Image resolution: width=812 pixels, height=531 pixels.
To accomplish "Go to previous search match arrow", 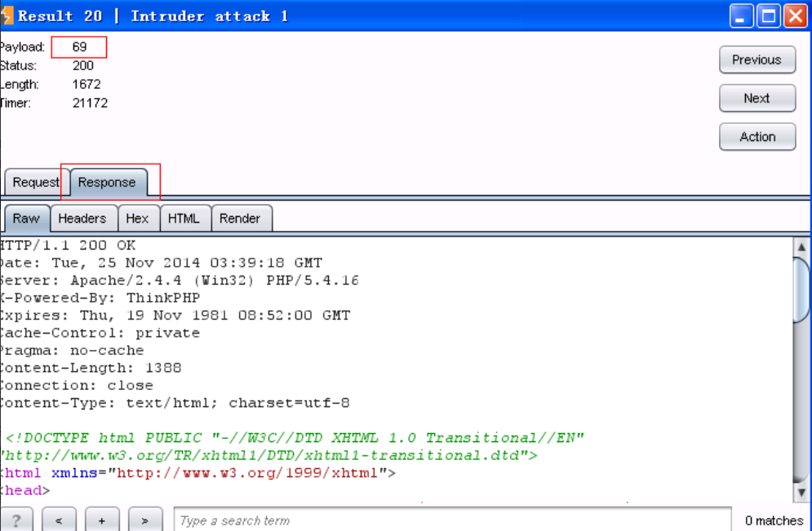I will 59,520.
